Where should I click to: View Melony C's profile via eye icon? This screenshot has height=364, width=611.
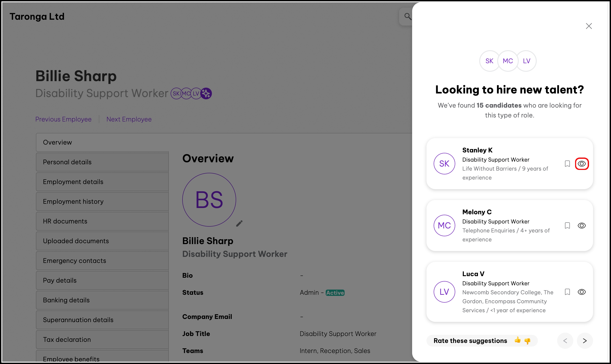[x=582, y=225]
